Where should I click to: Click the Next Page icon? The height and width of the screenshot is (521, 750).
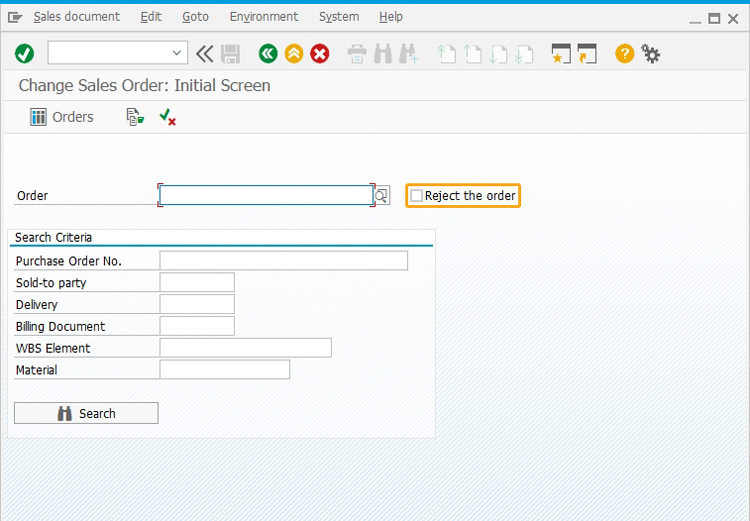coord(498,54)
